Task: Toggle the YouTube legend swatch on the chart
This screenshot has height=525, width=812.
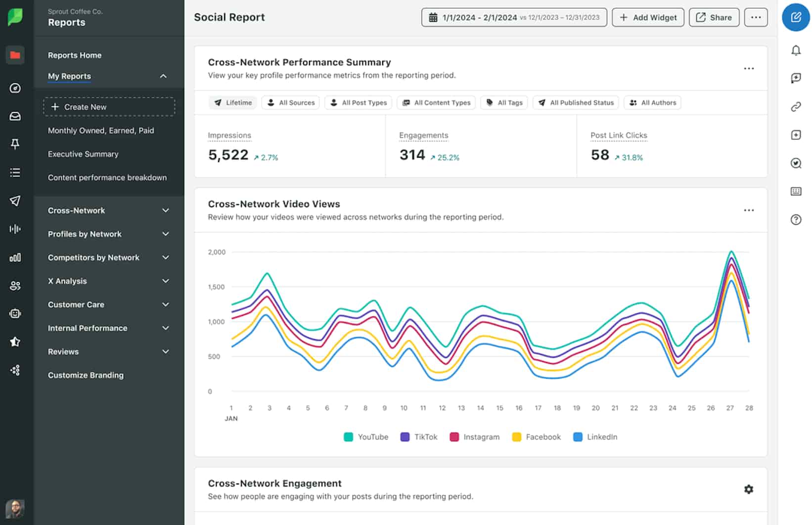Action: point(349,437)
